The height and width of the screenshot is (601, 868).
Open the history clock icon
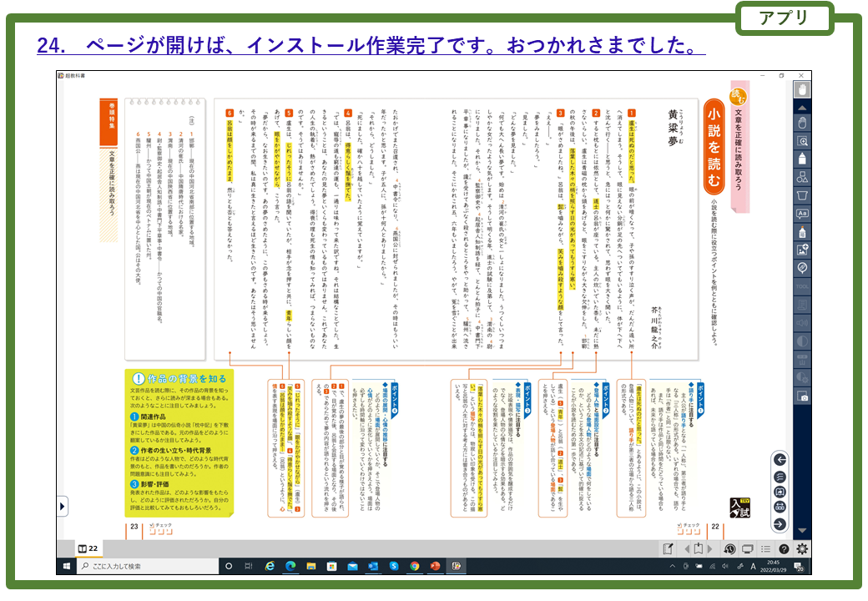[x=729, y=549]
